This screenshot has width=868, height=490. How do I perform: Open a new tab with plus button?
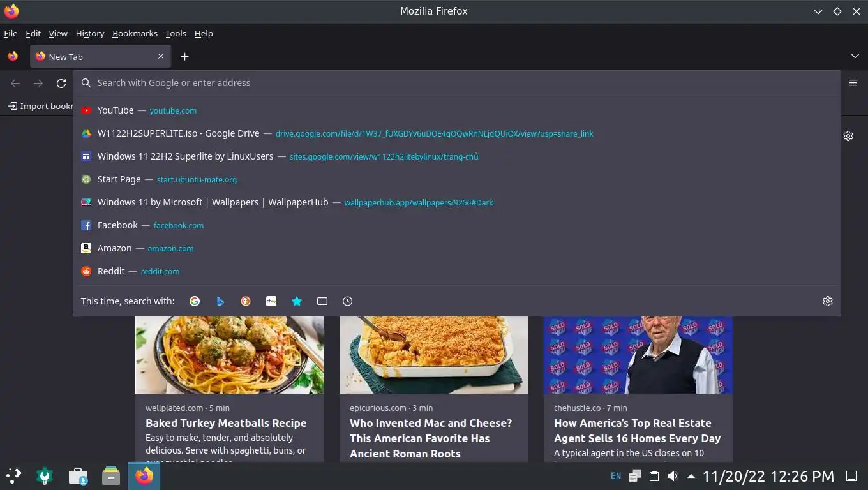pos(184,57)
